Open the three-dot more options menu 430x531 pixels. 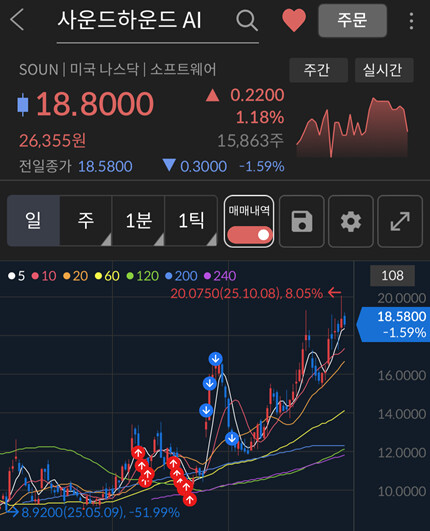click(411, 21)
